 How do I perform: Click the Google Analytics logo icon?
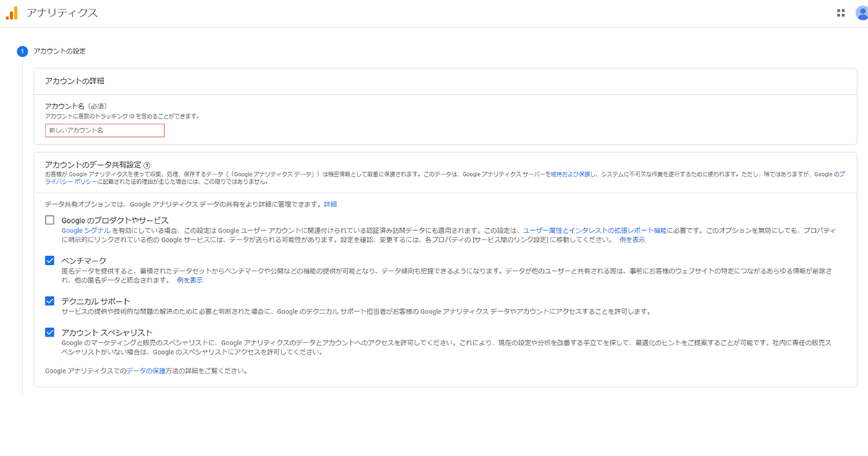[x=12, y=12]
